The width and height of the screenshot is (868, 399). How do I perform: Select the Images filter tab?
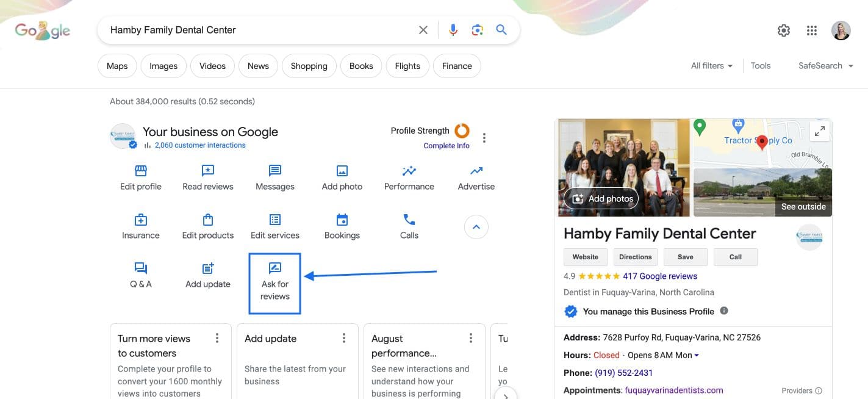click(163, 66)
